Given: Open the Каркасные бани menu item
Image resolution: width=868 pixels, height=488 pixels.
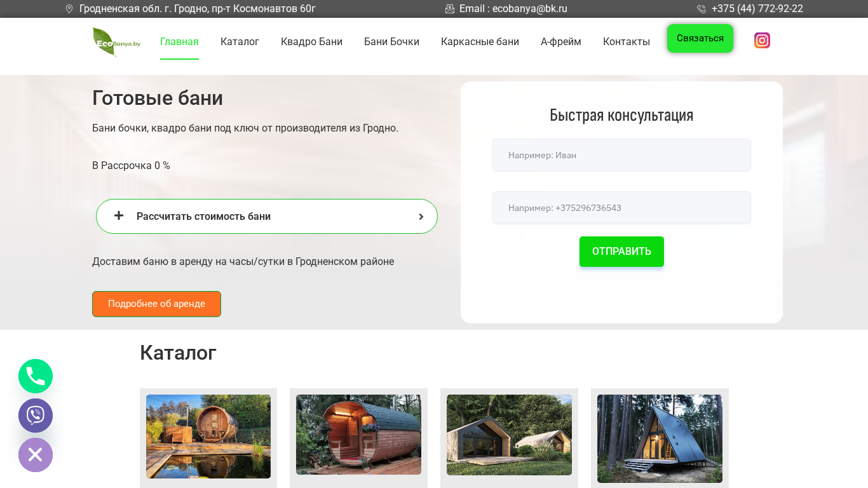Looking at the screenshot, I should (480, 42).
